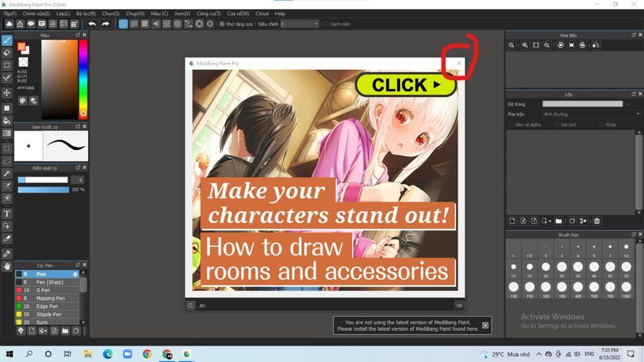Click the brush size slider
This screenshot has width=644, height=362.
tap(43, 180)
